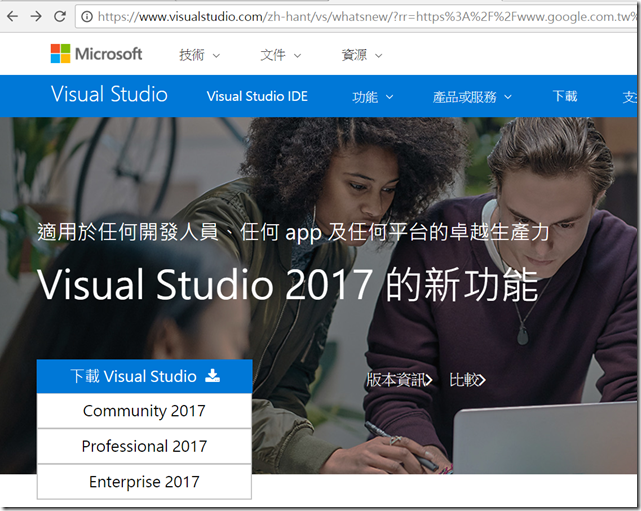Open the 功能 dropdown in blue navbar
The width and height of the screenshot is (641, 511).
[x=373, y=97]
